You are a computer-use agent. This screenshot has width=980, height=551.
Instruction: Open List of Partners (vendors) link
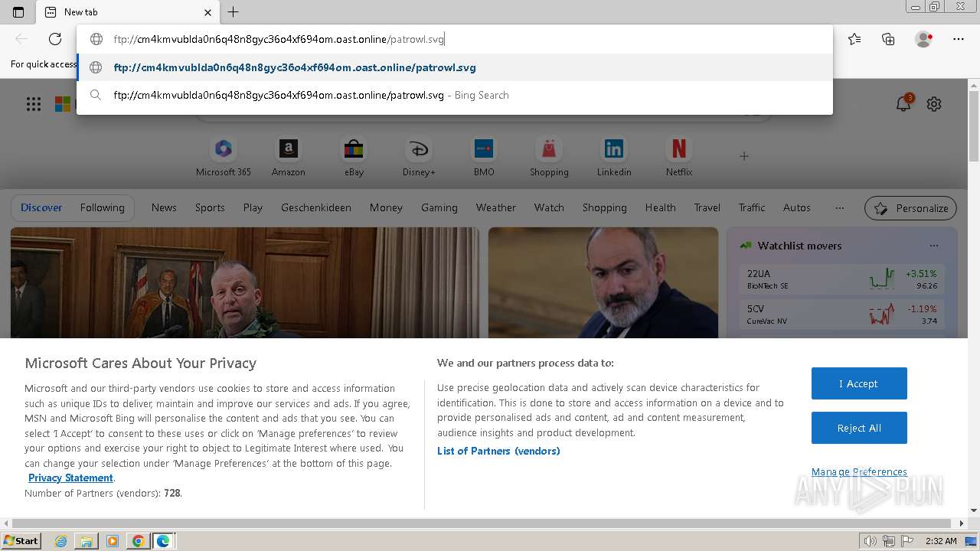pyautogui.click(x=498, y=451)
